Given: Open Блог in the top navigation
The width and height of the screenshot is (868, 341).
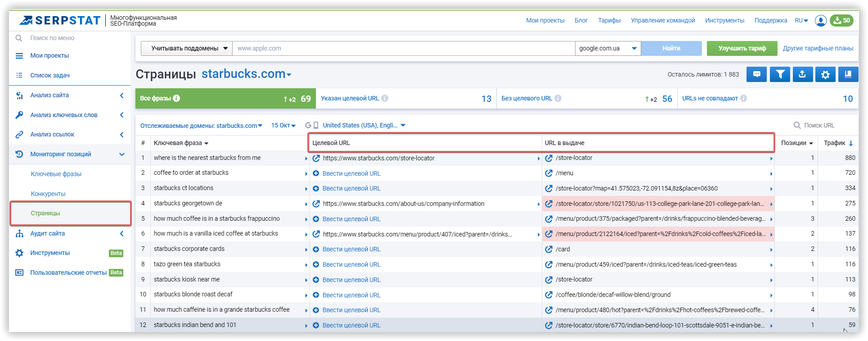Looking at the screenshot, I should (x=581, y=20).
